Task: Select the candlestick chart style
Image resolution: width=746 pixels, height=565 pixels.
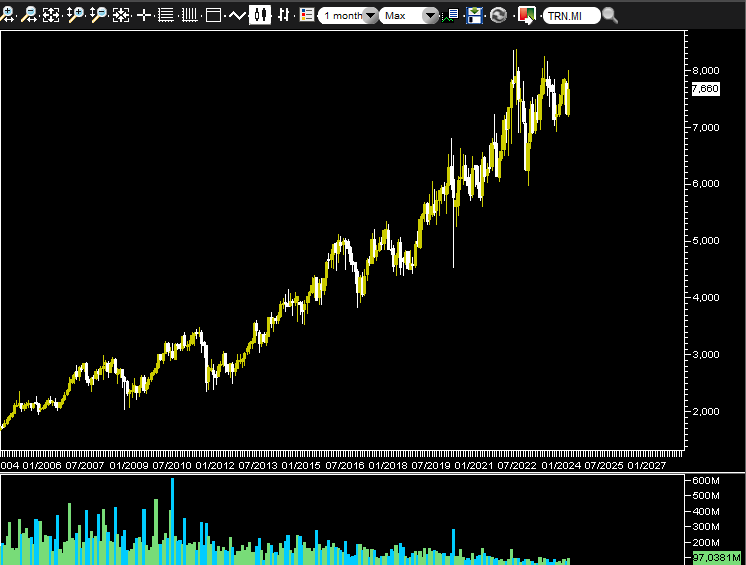Action: 260,15
